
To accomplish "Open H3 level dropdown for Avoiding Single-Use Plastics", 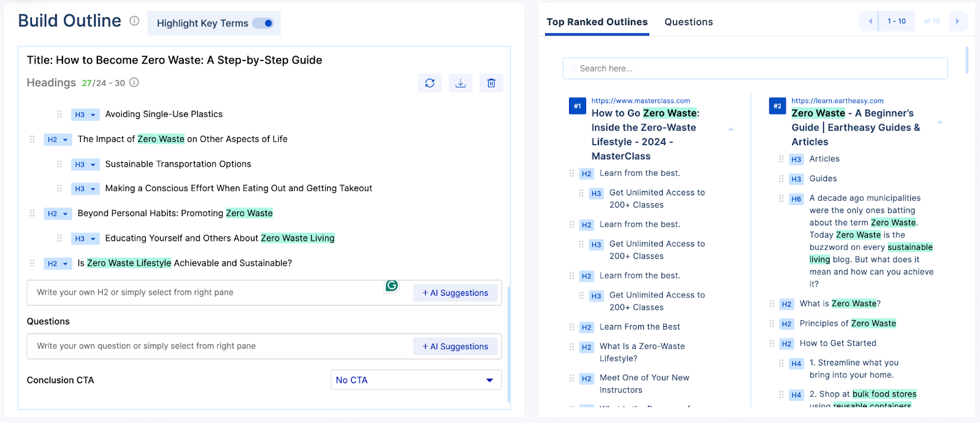I will (x=85, y=114).
